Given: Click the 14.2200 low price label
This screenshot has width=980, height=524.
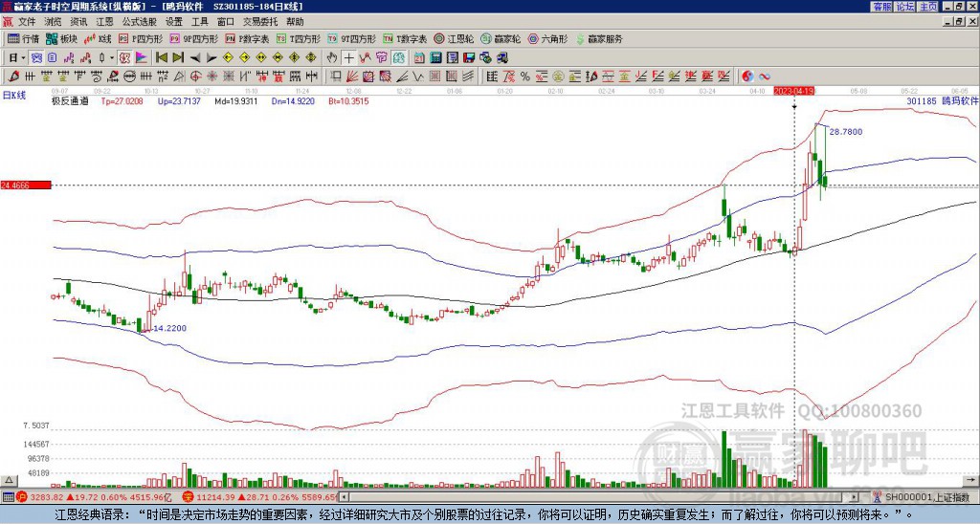Looking at the screenshot, I should [170, 328].
